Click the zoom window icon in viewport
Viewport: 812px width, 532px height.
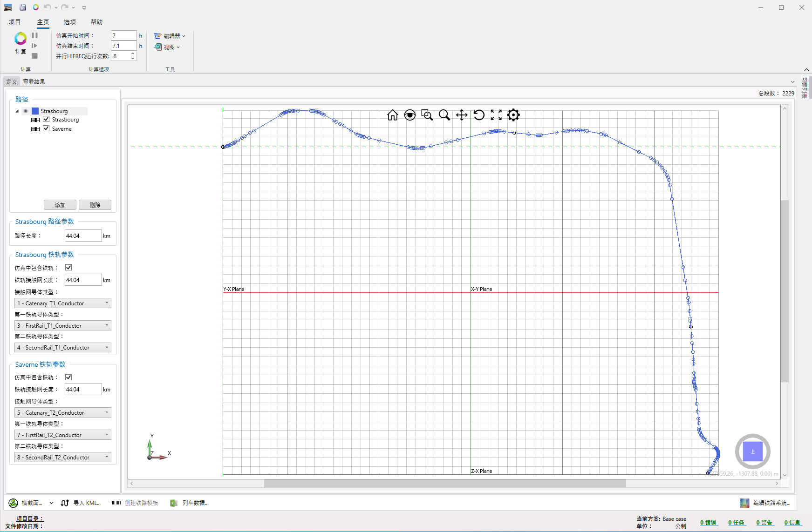pos(427,115)
